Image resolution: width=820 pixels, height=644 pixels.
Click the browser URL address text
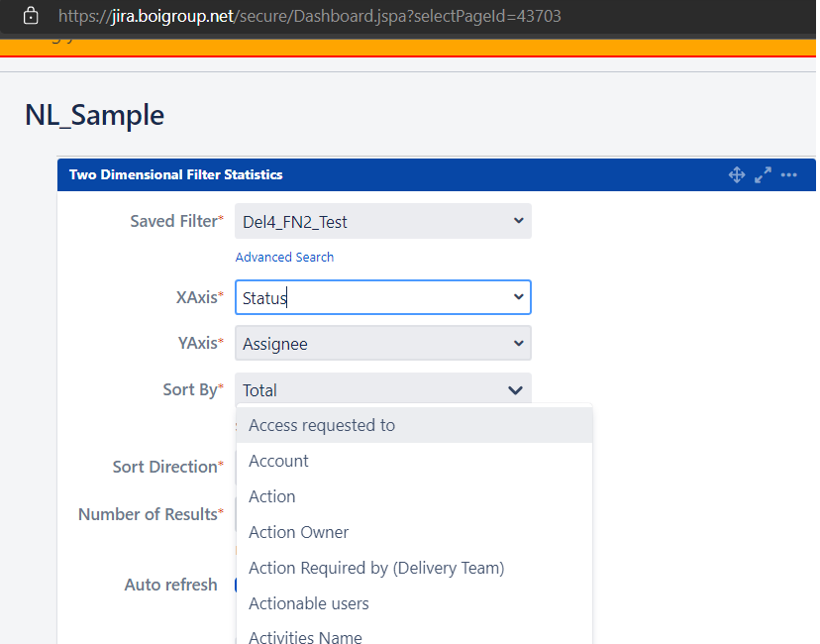[x=310, y=16]
